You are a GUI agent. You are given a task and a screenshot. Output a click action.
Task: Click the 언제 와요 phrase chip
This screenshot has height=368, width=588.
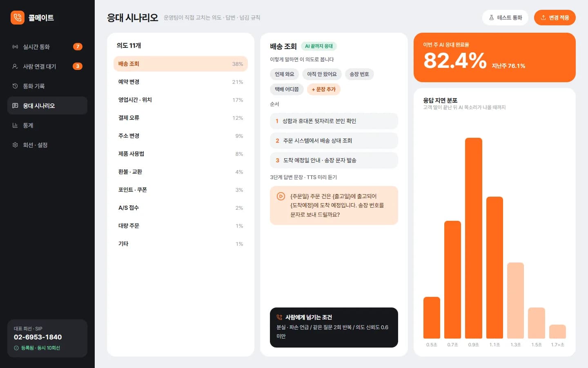tap(284, 74)
